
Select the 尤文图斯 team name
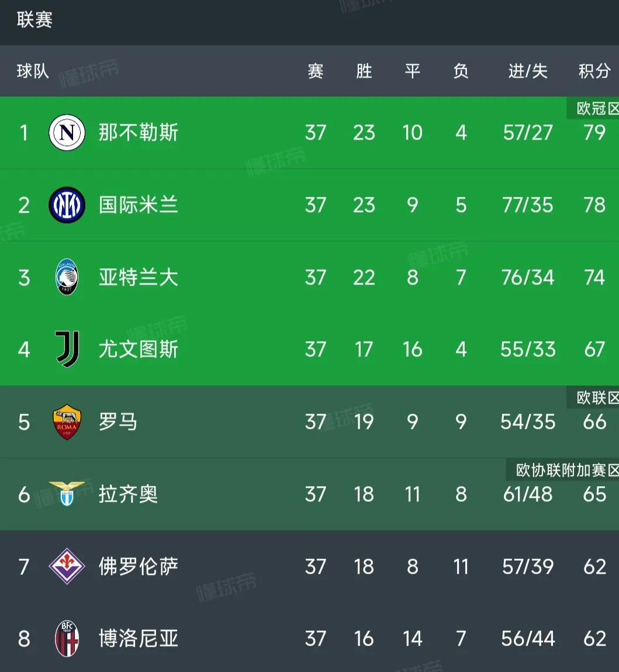point(138,349)
